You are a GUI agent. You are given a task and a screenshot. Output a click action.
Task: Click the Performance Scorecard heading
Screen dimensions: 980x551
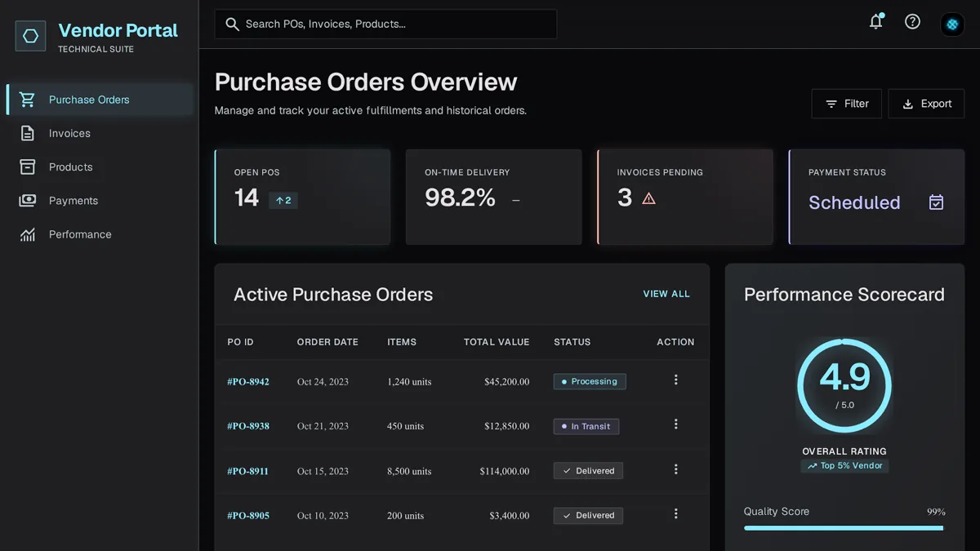click(x=844, y=295)
